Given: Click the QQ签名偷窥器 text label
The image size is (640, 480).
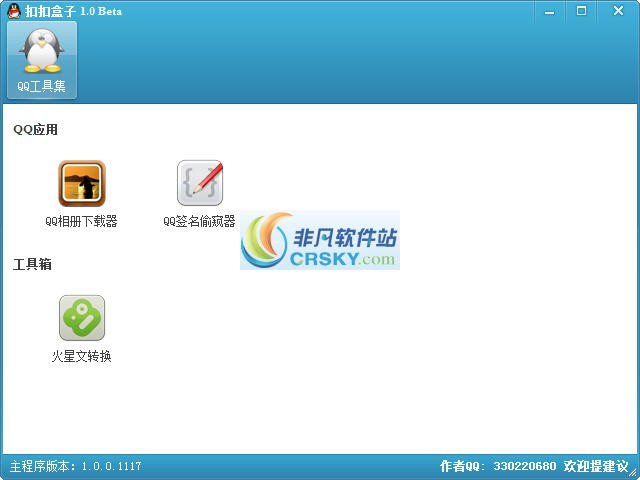Looking at the screenshot, I should 200,222.
